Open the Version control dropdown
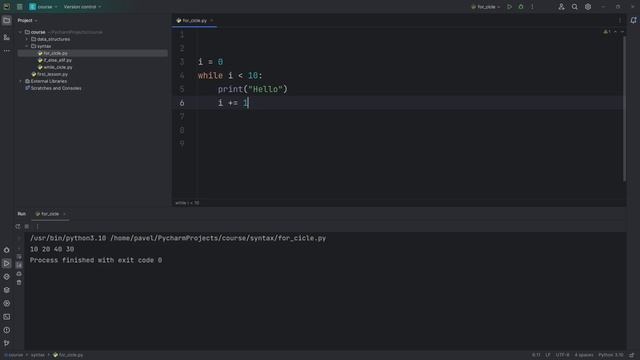 82,7
